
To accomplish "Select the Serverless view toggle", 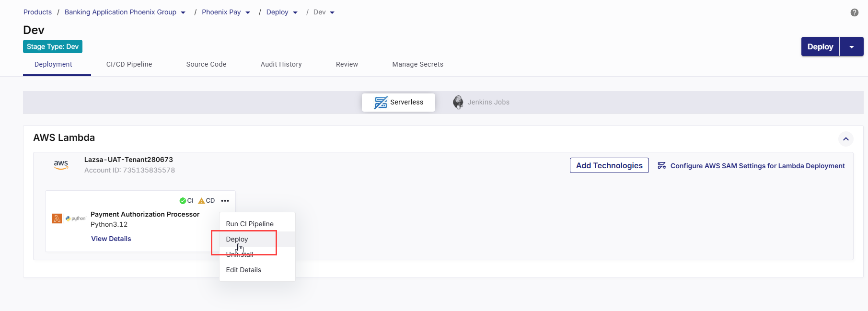I will click(x=398, y=102).
